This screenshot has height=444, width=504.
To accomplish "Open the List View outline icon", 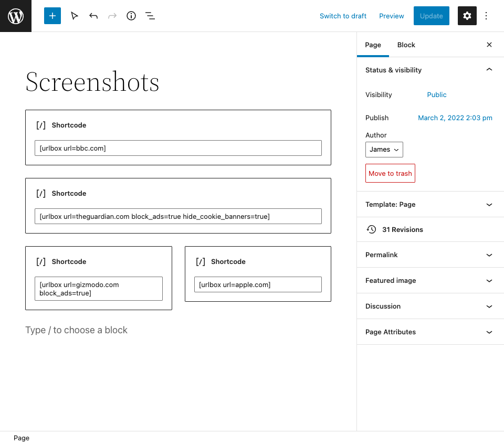I will [150, 16].
